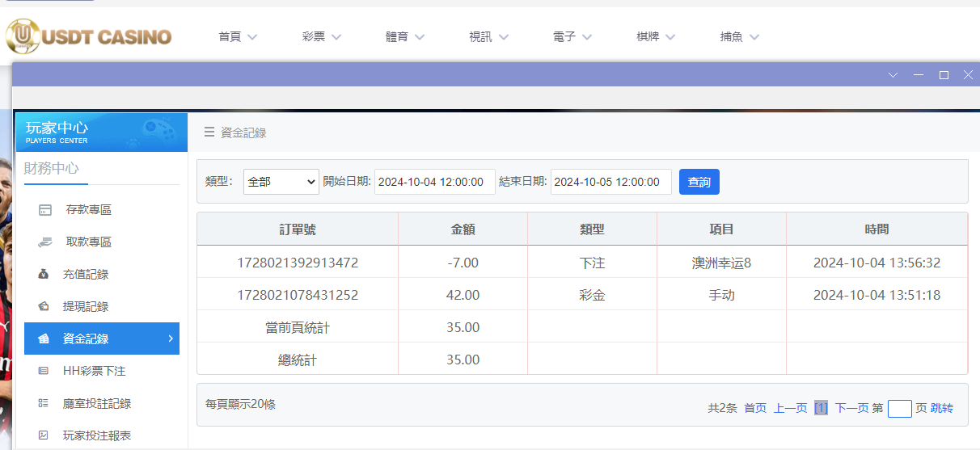
Task: Click the HH彩票下注 sidebar icon
Action: [44, 372]
